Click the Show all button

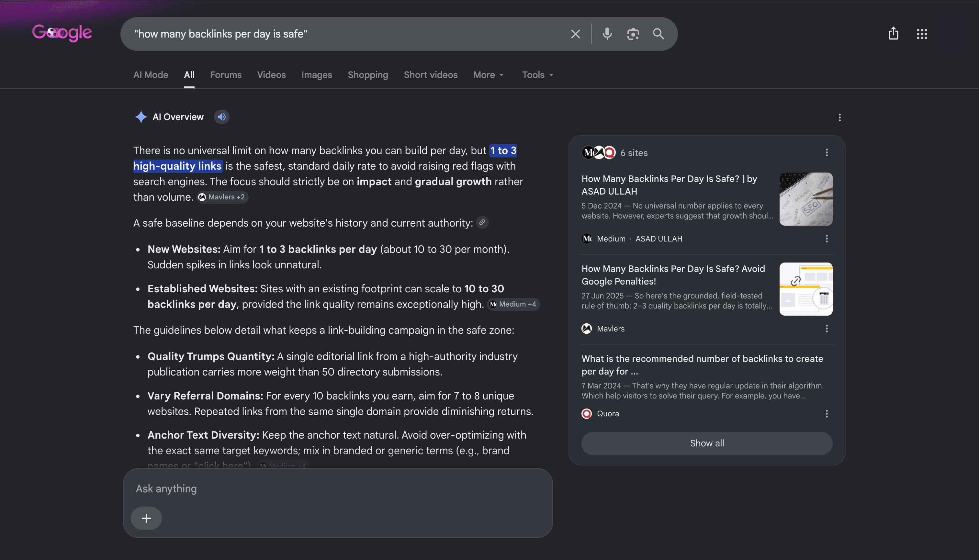pos(707,443)
